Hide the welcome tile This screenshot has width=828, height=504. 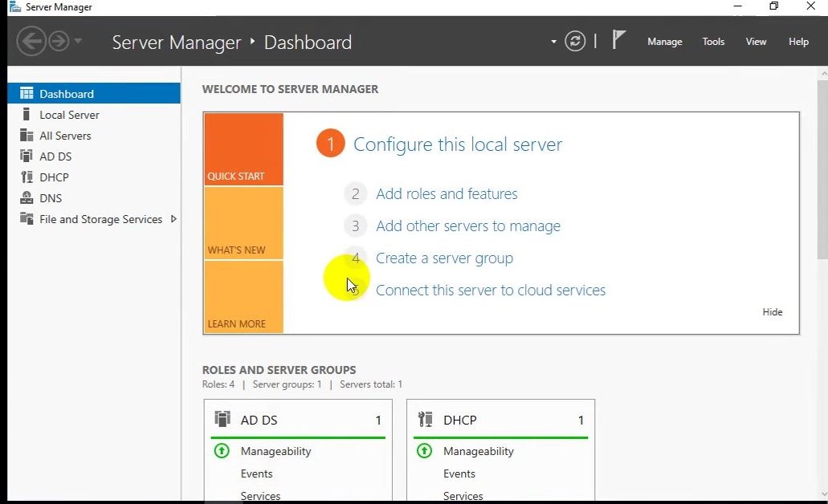tap(772, 312)
